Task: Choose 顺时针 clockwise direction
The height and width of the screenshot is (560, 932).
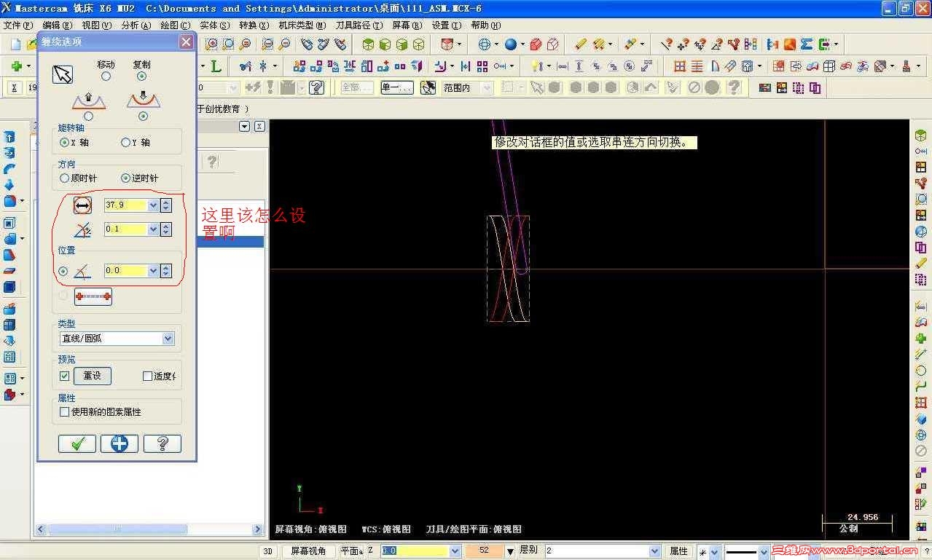Action: [64, 178]
